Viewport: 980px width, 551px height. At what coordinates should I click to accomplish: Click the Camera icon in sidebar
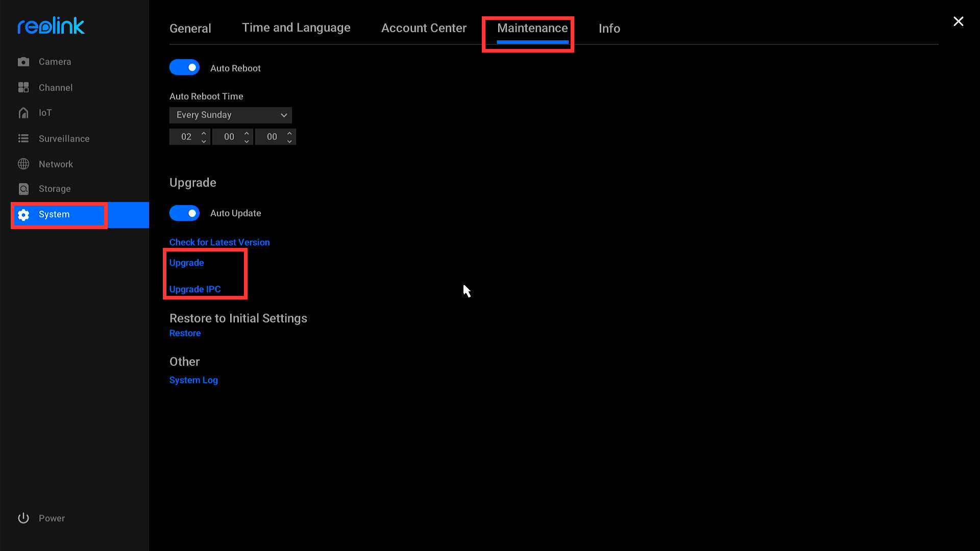click(23, 62)
